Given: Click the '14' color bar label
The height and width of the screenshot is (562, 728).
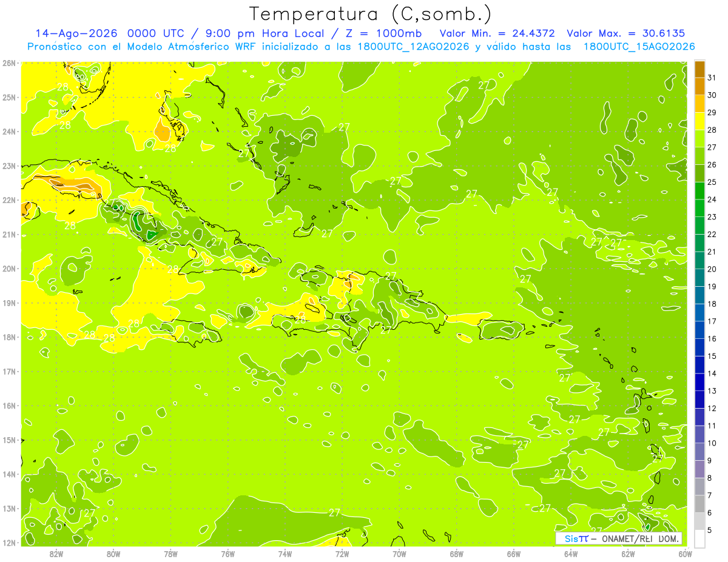Looking at the screenshot, I should click(712, 373).
